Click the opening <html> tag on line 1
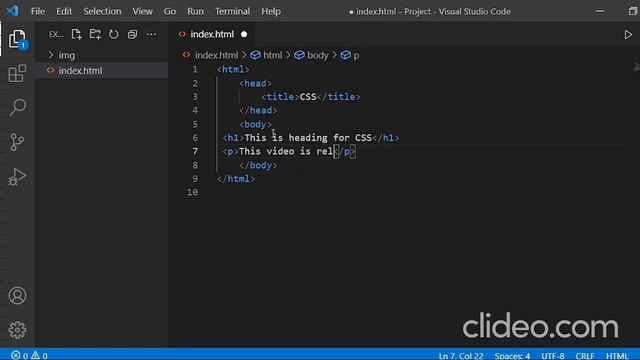Screen dimensions: 640x360 [x=233, y=69]
